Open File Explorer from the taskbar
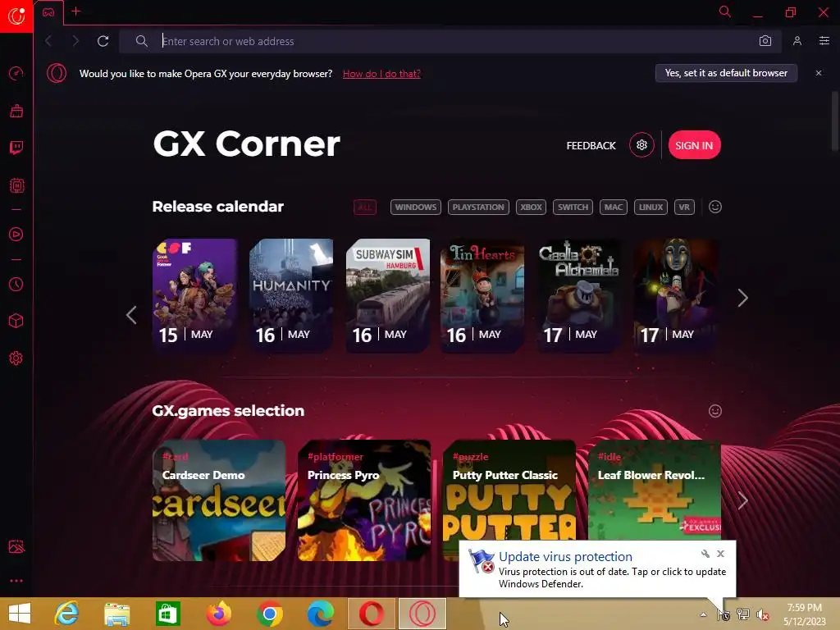840x630 pixels. (116, 614)
